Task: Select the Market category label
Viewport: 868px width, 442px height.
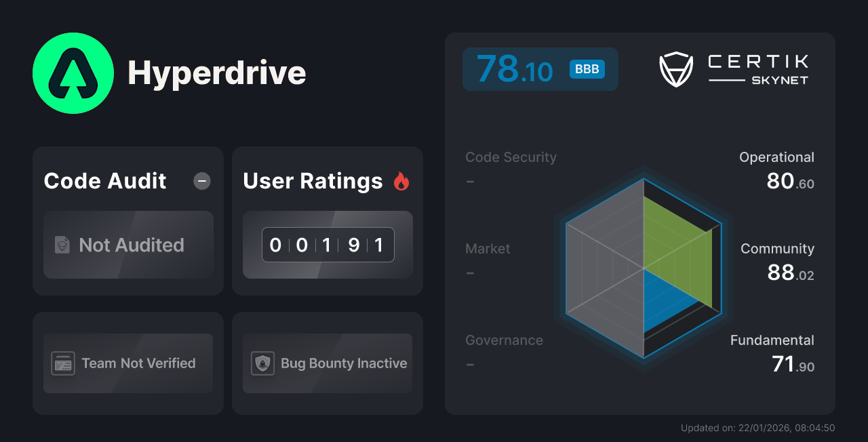Action: [x=488, y=249]
